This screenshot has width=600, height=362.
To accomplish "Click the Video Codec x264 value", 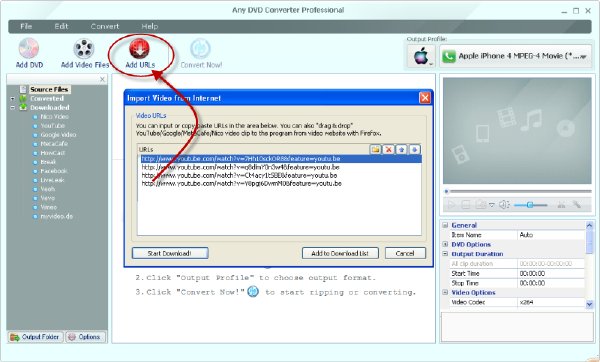I will [551, 302].
